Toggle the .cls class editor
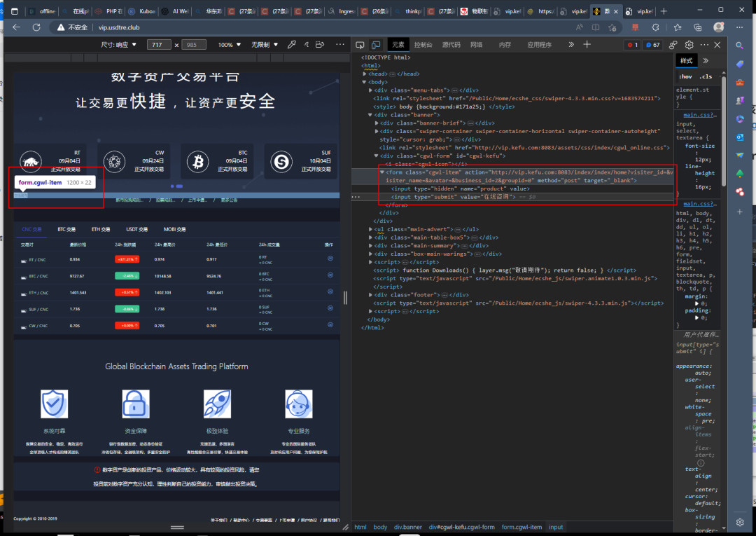The width and height of the screenshot is (756, 536). pos(706,76)
